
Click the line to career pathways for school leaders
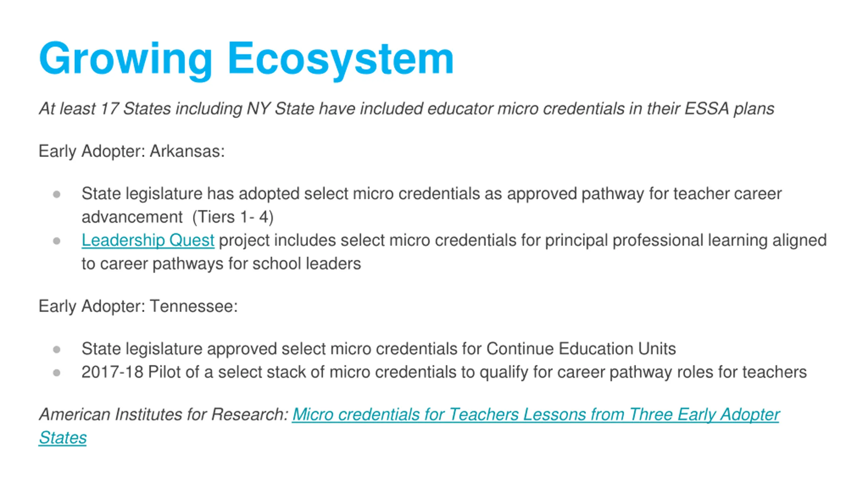(221, 264)
